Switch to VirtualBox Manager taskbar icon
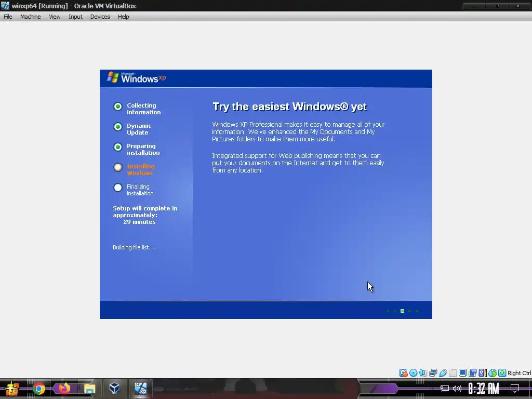This screenshot has width=532, height=399. [114, 389]
